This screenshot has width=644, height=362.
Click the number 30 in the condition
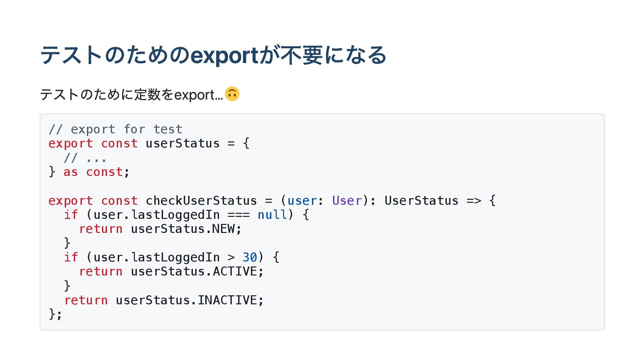point(250,257)
